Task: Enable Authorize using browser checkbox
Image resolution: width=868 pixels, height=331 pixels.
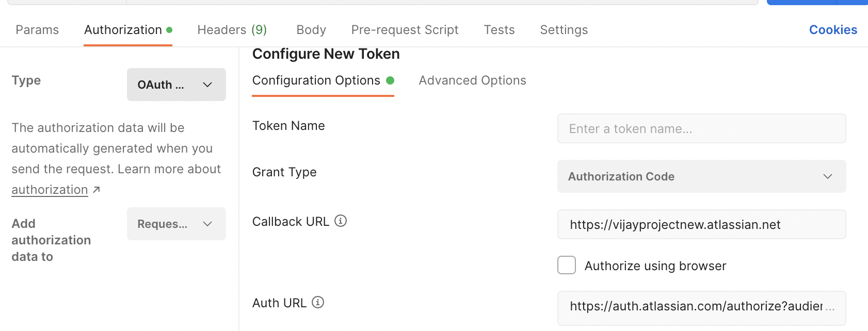Action: [567, 265]
